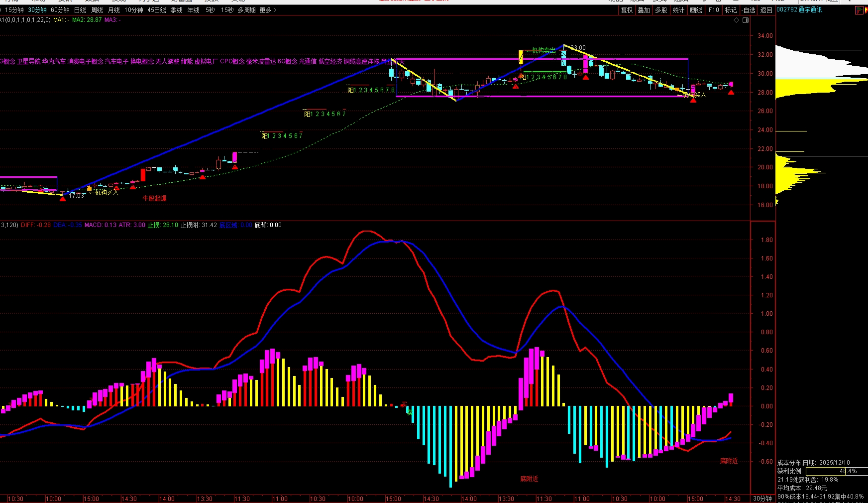Open the 30分钟 period selector at bottom

tap(762, 499)
